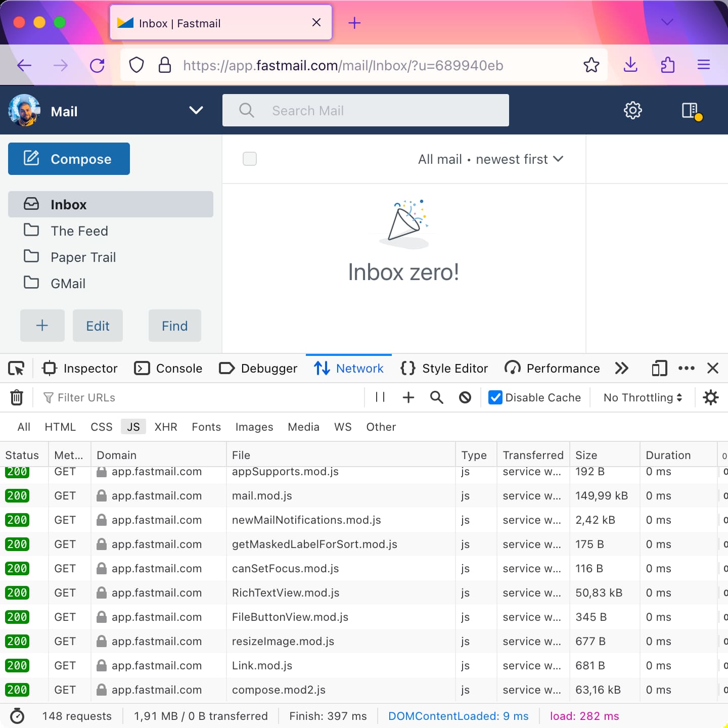This screenshot has width=728, height=728.
Task: Expand the Mail account switcher chevron
Action: click(x=196, y=110)
